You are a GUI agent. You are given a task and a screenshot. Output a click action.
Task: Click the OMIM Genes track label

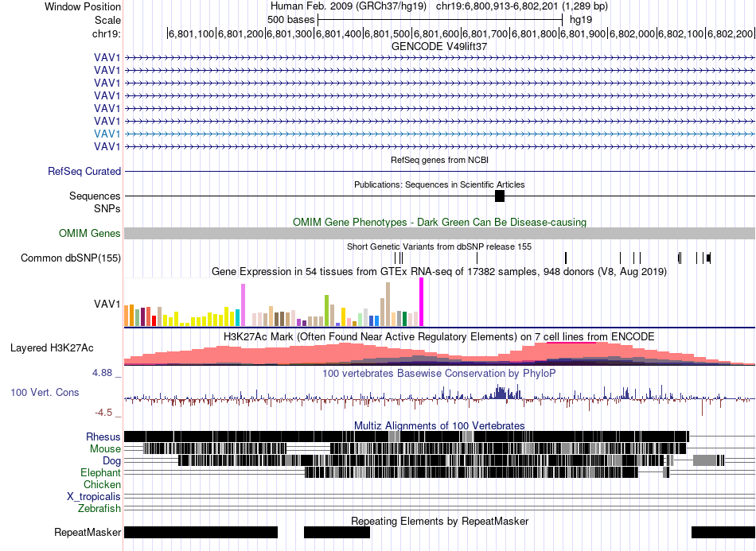click(x=90, y=234)
